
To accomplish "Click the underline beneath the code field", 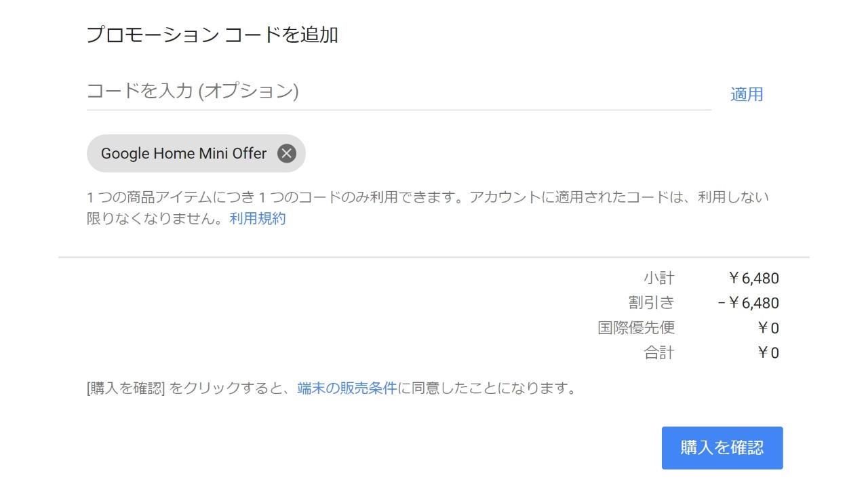I will pyautogui.click(x=398, y=110).
